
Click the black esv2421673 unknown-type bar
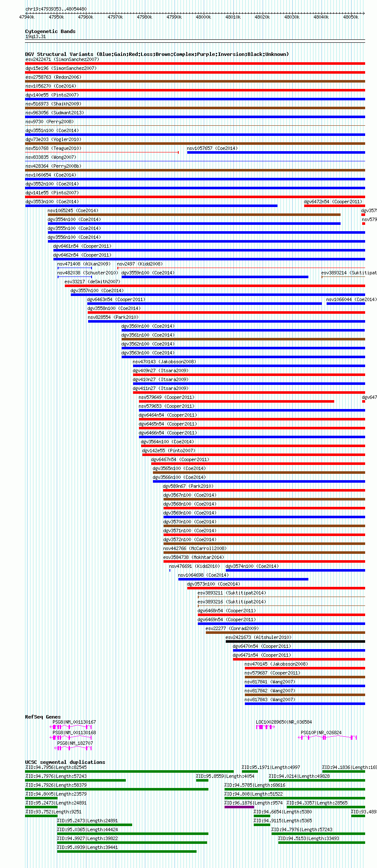coord(295,641)
